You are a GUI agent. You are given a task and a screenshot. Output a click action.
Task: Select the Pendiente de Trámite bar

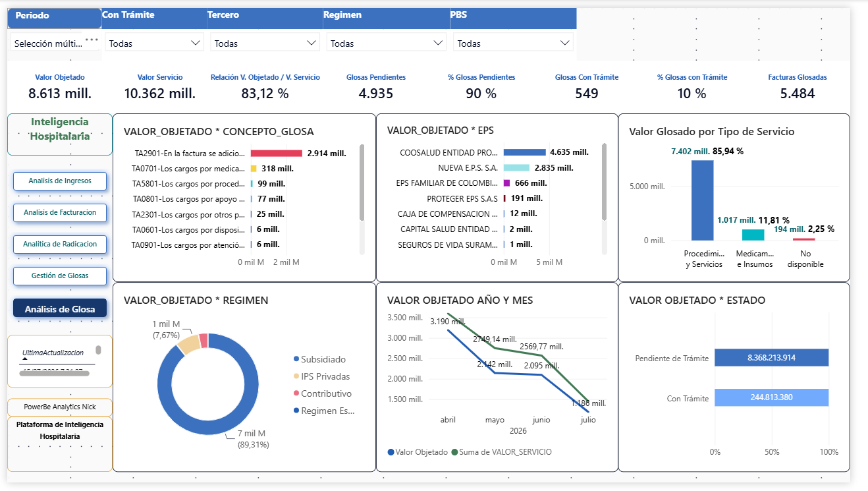click(x=771, y=357)
